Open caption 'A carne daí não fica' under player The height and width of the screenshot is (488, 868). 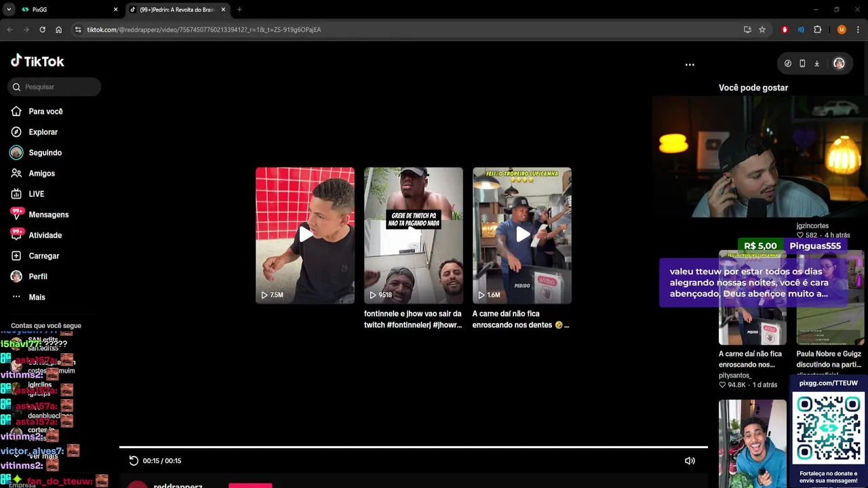pyautogui.click(x=521, y=319)
